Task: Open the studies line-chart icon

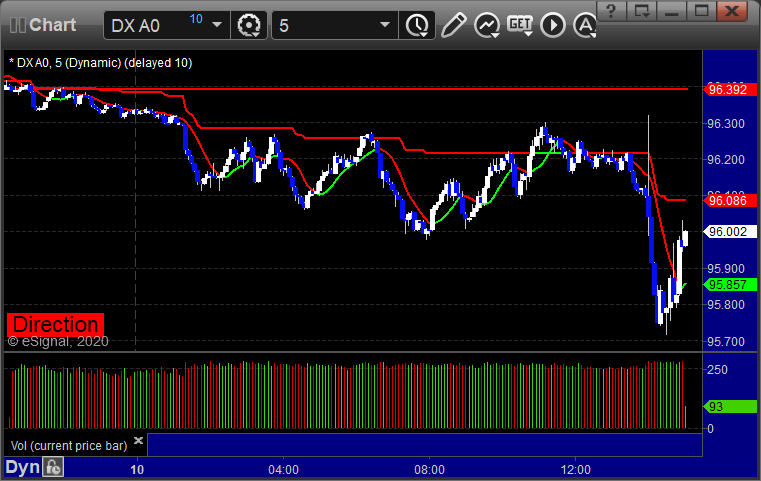Action: pyautogui.click(x=487, y=25)
